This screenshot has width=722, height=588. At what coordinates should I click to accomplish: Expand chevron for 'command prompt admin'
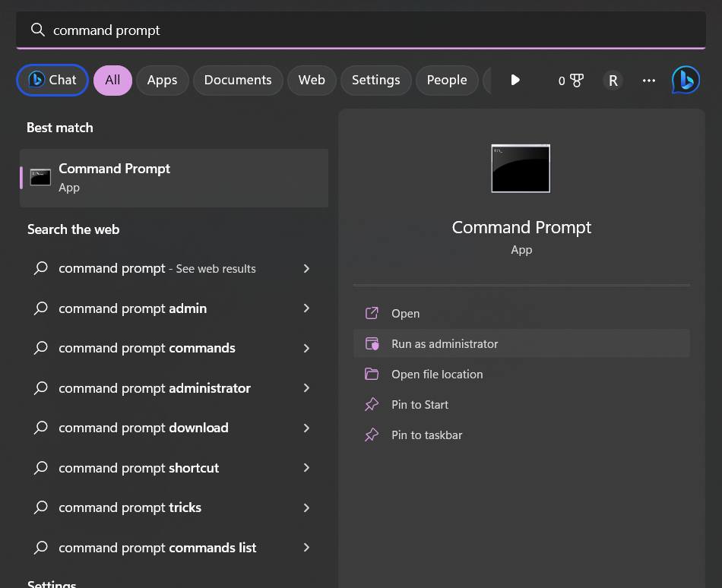pos(307,308)
